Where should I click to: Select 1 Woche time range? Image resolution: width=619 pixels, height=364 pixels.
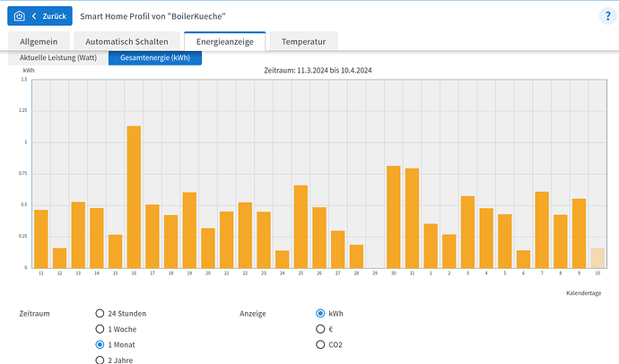point(116,329)
